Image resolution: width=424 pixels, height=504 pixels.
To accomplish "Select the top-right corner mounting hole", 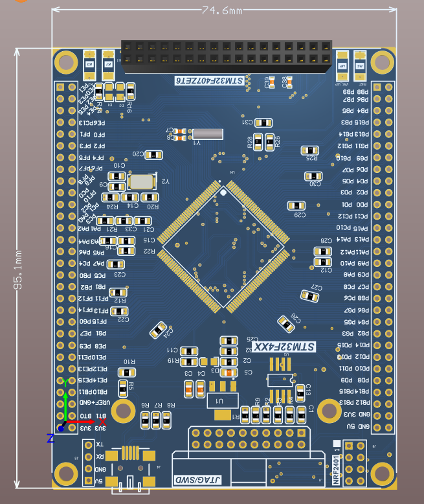I will pyautogui.click(x=383, y=62).
